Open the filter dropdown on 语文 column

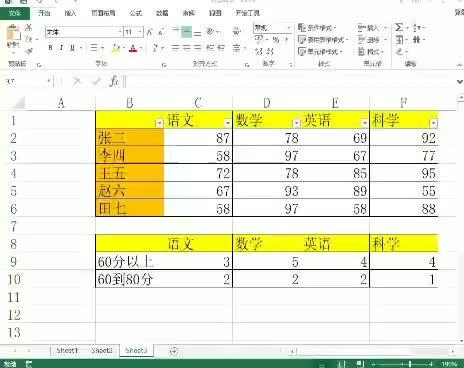228,123
